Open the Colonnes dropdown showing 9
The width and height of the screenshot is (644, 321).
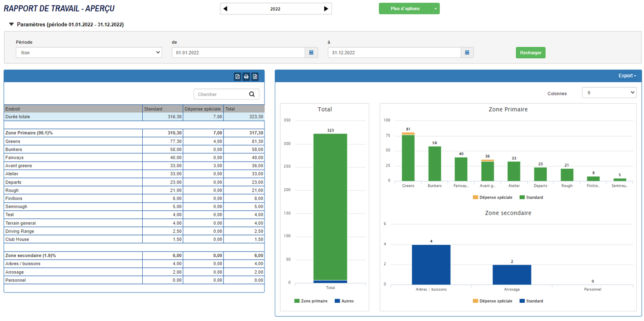609,92
